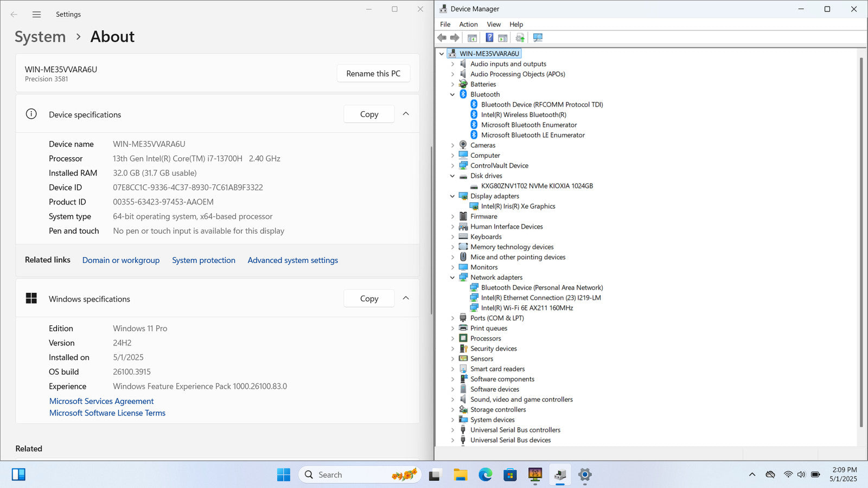Screen dimensions: 868x488
Task: Select Intel(R) Wireless Bluetooth(R) device
Action: [x=524, y=115]
